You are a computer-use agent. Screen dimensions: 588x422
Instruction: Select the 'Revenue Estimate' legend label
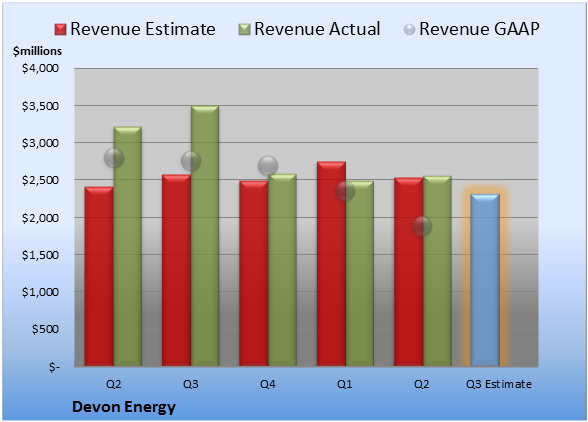[143, 29]
